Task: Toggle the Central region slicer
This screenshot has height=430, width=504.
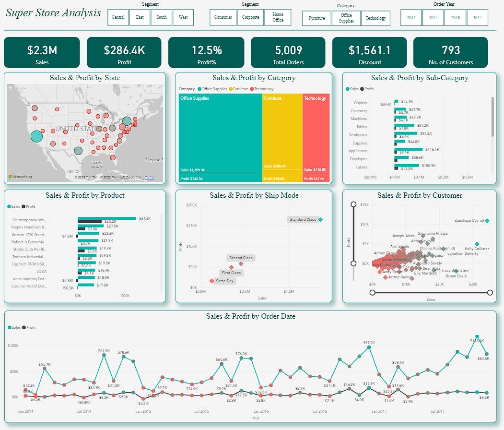Action: pos(117,17)
